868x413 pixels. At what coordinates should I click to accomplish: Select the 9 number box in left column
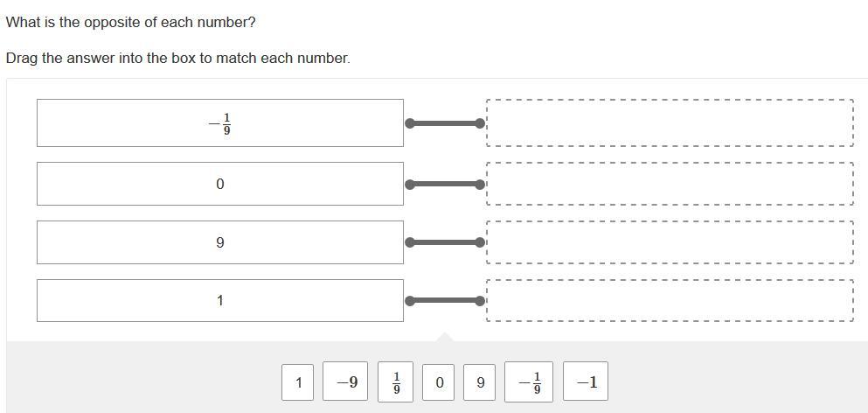[x=219, y=242]
